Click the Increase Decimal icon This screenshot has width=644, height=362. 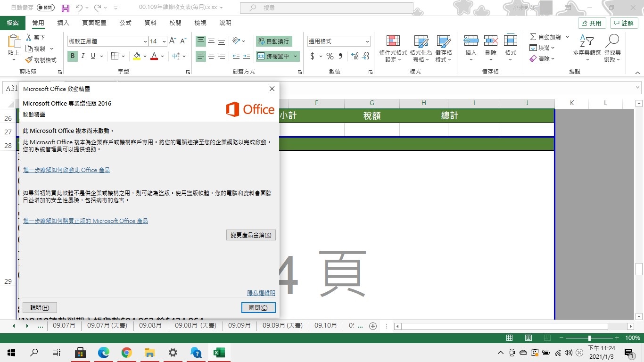[355, 56]
